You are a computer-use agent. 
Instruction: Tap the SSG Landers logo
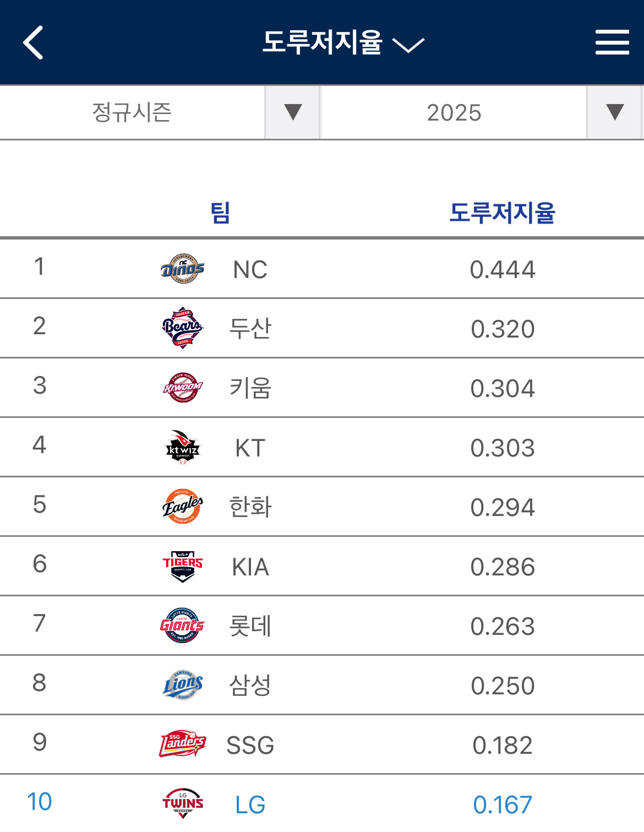[x=183, y=744]
